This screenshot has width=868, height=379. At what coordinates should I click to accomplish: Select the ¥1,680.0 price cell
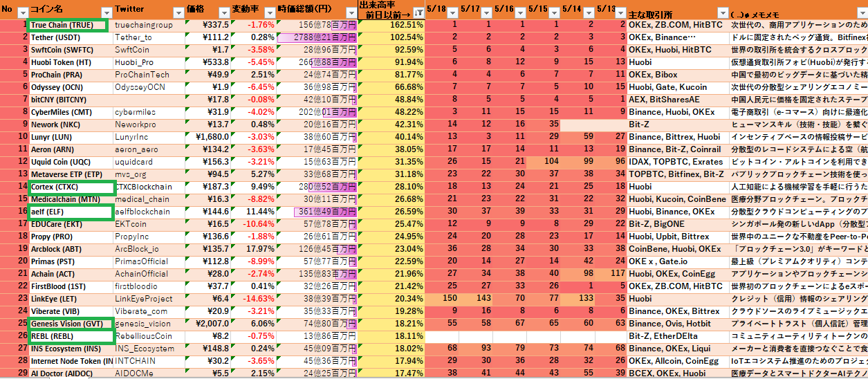click(209, 137)
